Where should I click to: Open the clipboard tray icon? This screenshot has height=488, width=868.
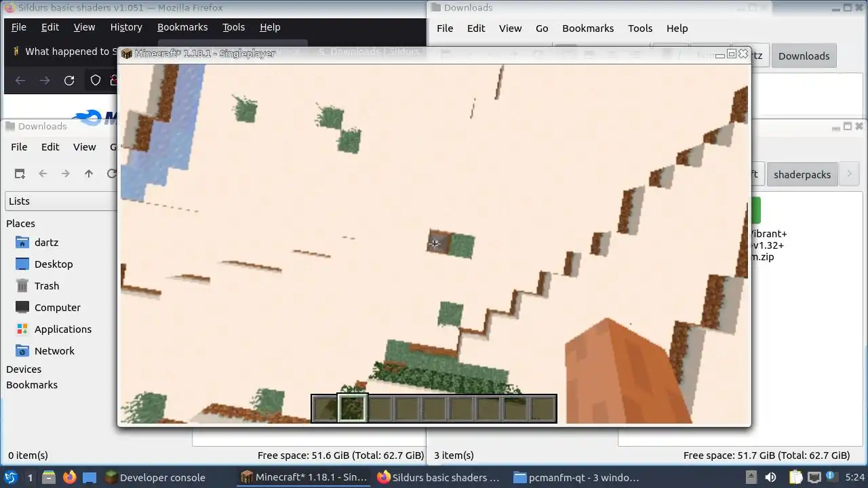pyautogui.click(x=795, y=477)
